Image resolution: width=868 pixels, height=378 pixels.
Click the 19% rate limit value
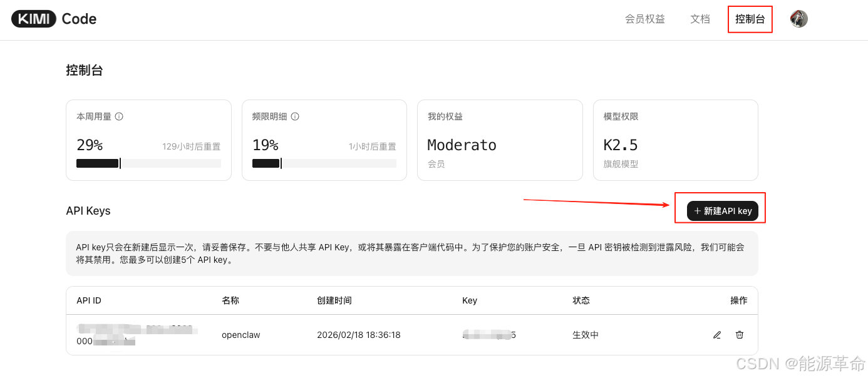(266, 145)
